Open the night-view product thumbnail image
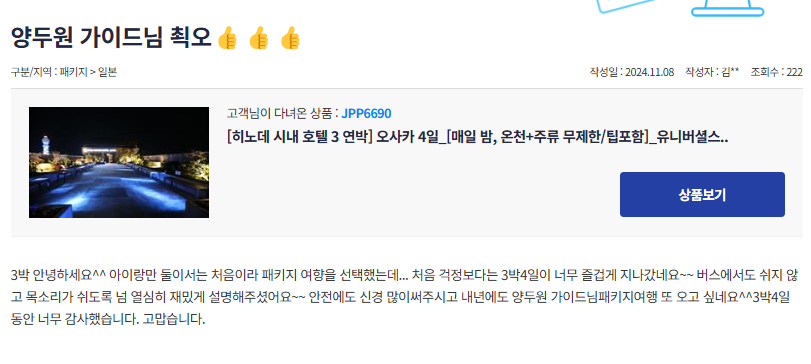Viewport: 811px width, 364px height. (119, 162)
